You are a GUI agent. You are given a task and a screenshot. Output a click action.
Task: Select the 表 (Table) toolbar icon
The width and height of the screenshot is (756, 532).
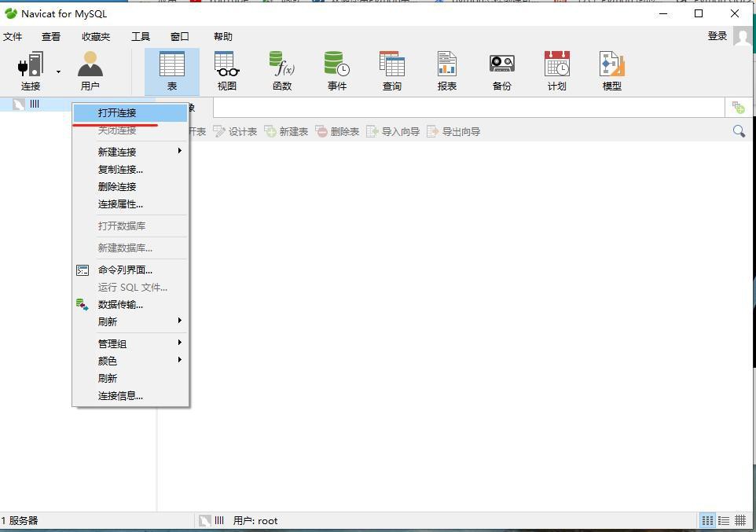pyautogui.click(x=172, y=72)
